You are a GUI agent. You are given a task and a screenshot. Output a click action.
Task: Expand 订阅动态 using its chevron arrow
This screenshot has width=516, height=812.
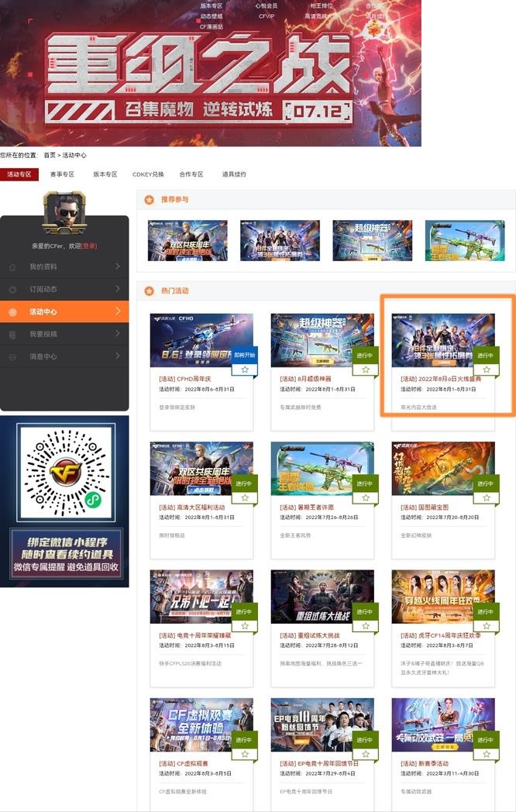point(117,289)
